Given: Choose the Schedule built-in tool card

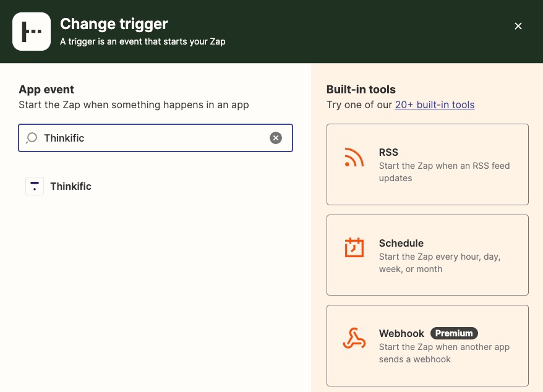Looking at the screenshot, I should [427, 255].
